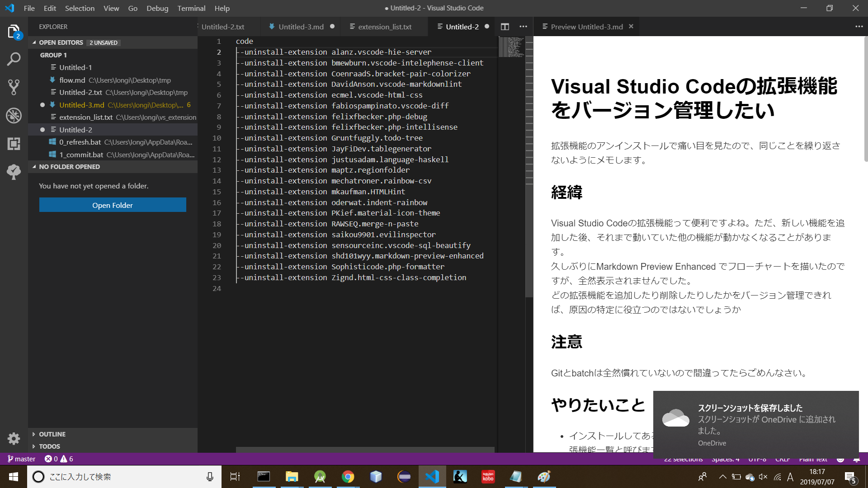The height and width of the screenshot is (488, 868).
Task: Open the Search view
Action: coord(14,59)
